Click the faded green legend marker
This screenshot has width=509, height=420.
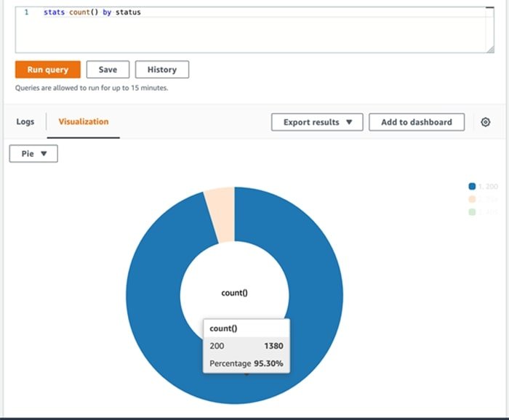[x=472, y=211]
